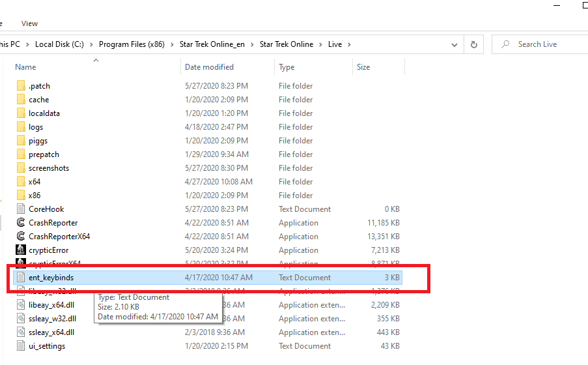
Task: Expand chevron after This PC breadcrumb
Action: point(27,44)
